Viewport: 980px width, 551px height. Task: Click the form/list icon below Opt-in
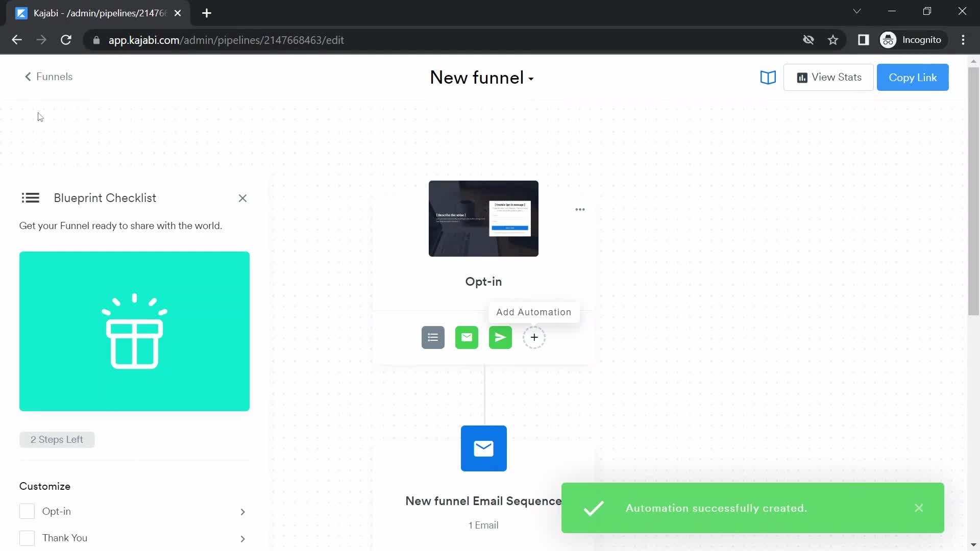tap(433, 337)
